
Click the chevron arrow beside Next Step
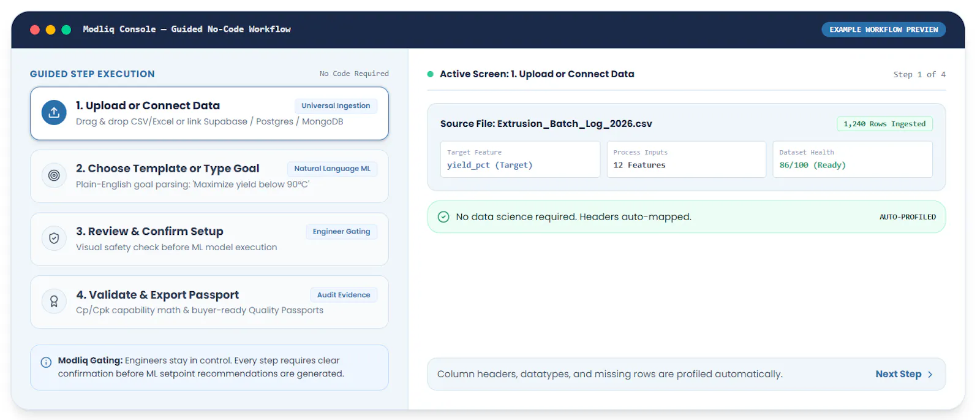point(930,375)
